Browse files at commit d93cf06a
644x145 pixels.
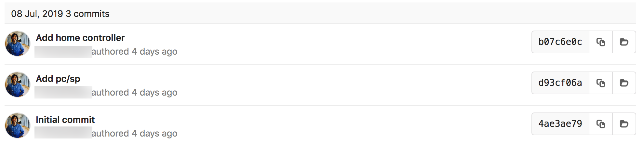(624, 83)
